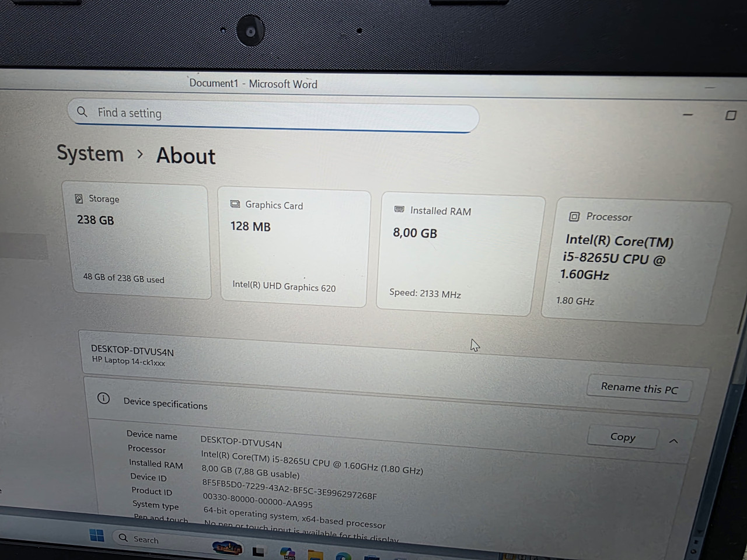747x560 pixels.
Task: Collapse the Device specifications section
Action: [x=673, y=441]
